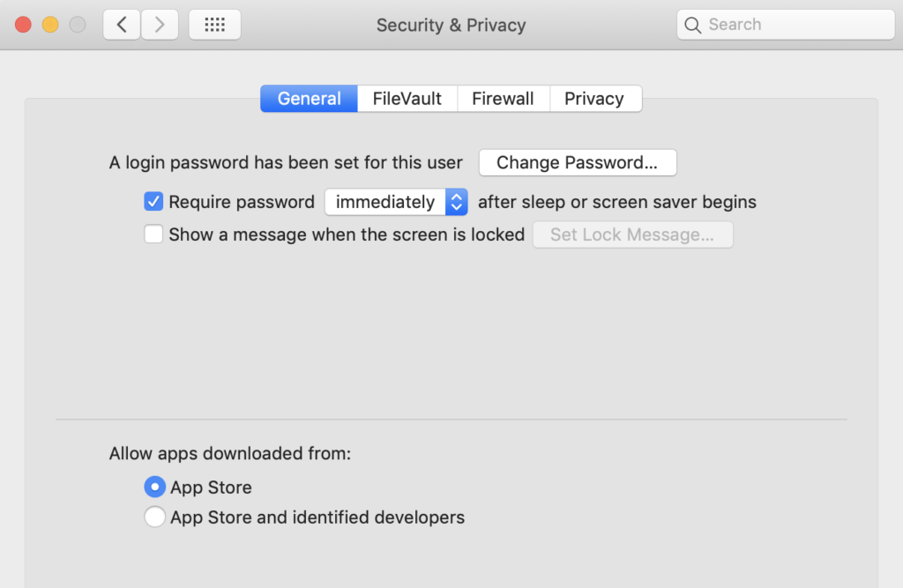Uncheck the Require password checkbox
The height and width of the screenshot is (588, 903).
click(x=153, y=202)
